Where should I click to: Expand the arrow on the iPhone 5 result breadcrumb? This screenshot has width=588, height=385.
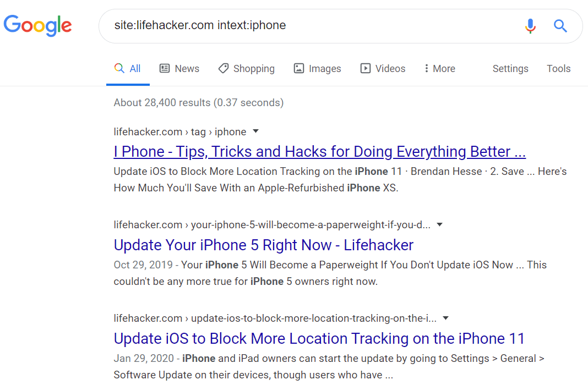pyautogui.click(x=439, y=224)
